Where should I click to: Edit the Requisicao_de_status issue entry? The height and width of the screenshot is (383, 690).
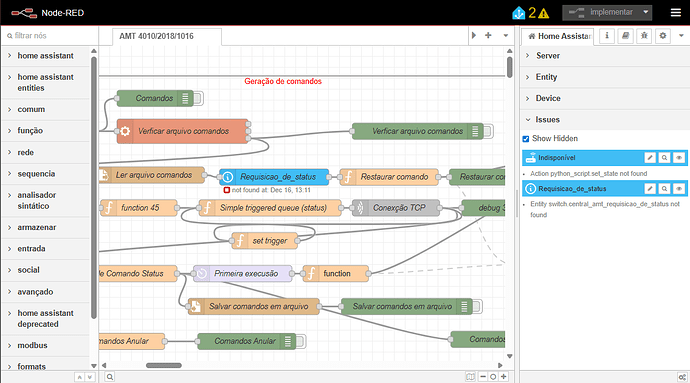click(x=650, y=188)
